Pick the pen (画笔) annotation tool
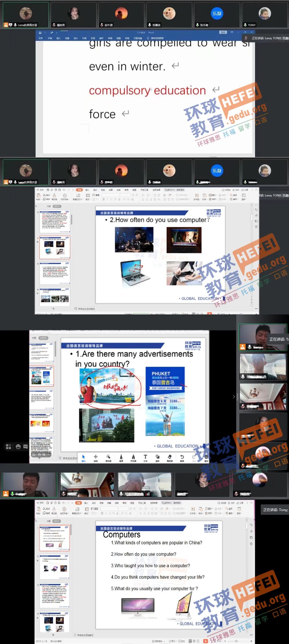 [x=121, y=458]
